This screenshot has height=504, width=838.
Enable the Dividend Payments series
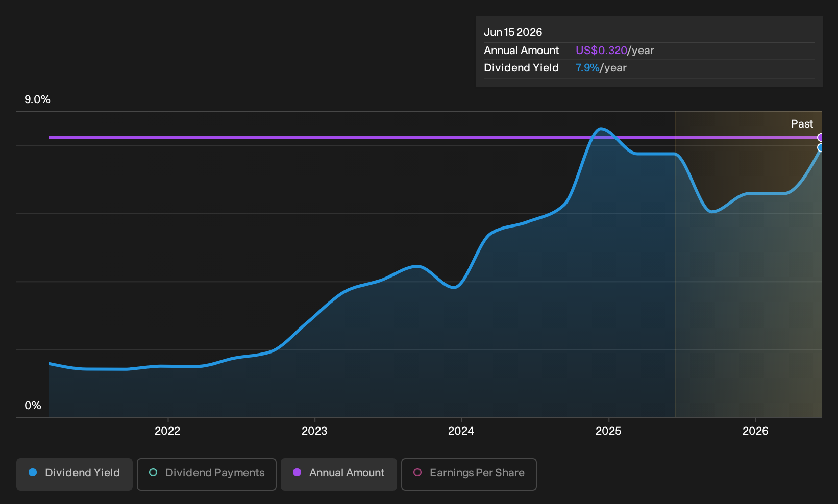(x=207, y=474)
